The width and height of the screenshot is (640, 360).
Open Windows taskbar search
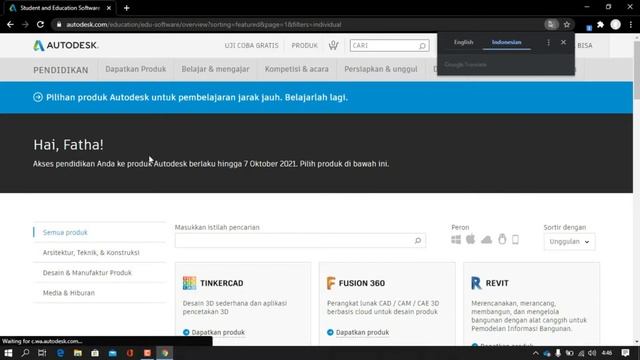(x=25, y=353)
